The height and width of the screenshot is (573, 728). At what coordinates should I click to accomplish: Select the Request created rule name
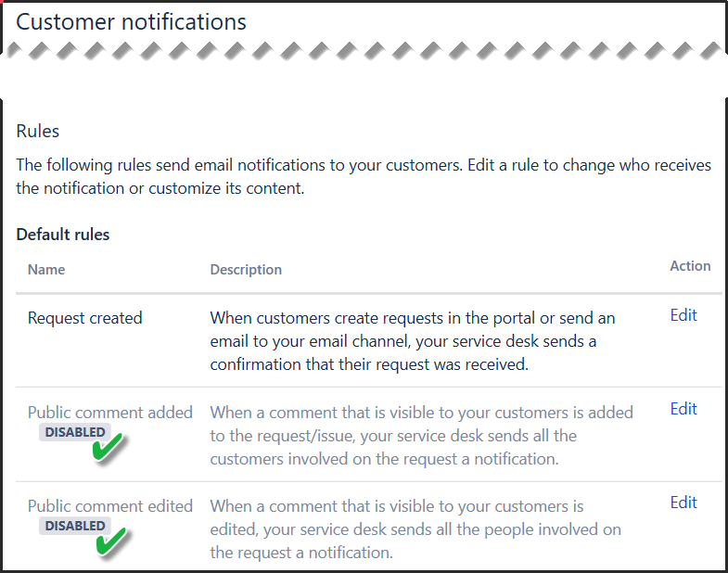coord(85,318)
